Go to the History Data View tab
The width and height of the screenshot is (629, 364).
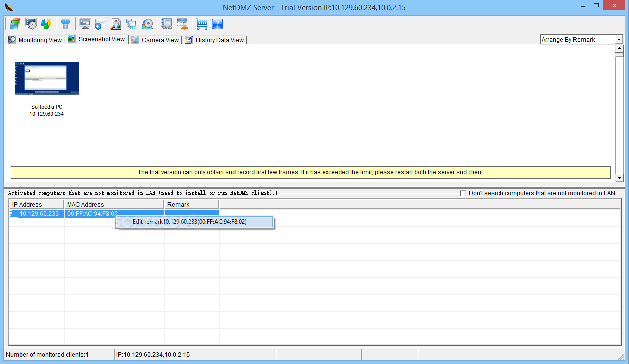click(215, 40)
